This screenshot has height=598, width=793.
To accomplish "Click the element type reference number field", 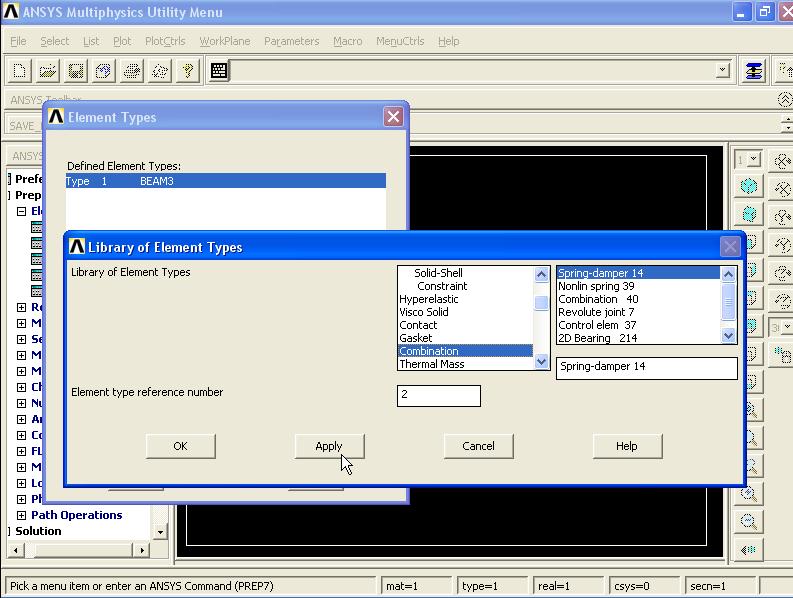I will click(x=438, y=396).
